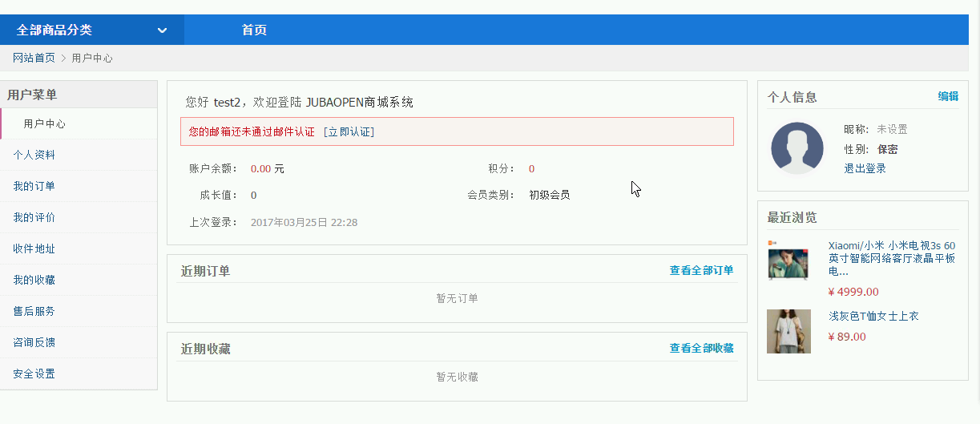Image resolution: width=980 pixels, height=424 pixels.
Task: Go to the 首页 navigation tab
Action: [x=254, y=30]
